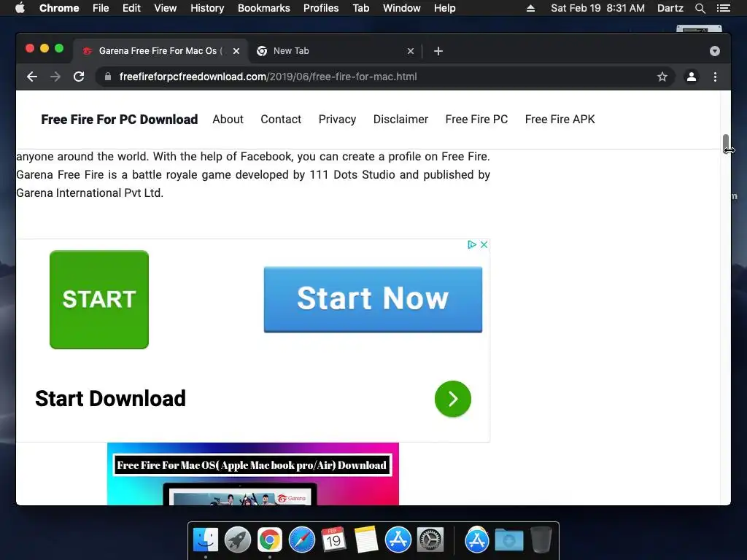Open System Preferences gear in Dock

click(x=430, y=540)
